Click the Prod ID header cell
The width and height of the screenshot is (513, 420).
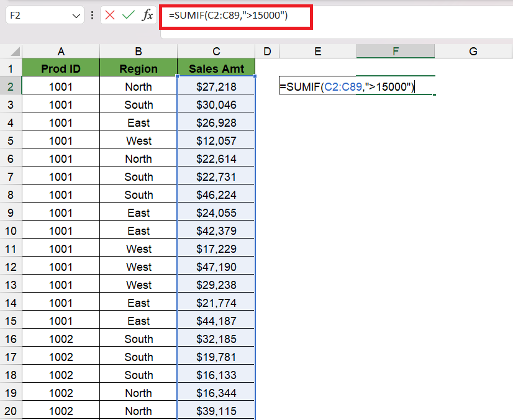pyautogui.click(x=61, y=68)
